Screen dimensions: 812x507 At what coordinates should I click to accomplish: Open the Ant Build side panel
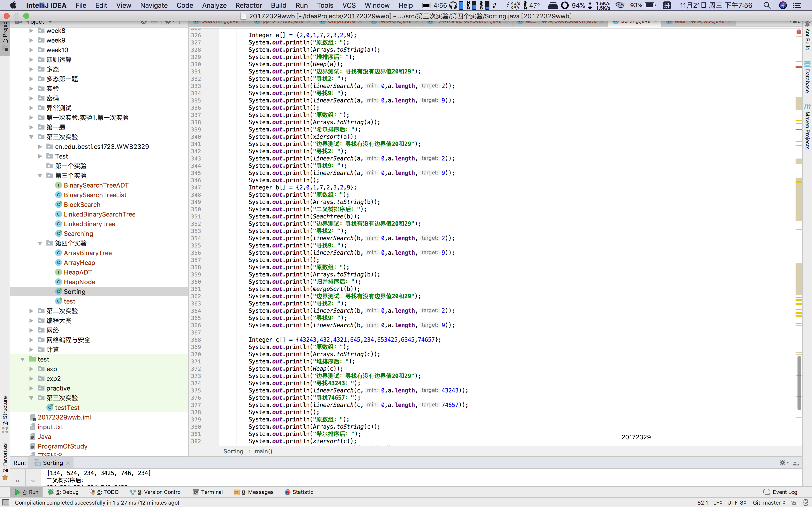pos(807,36)
